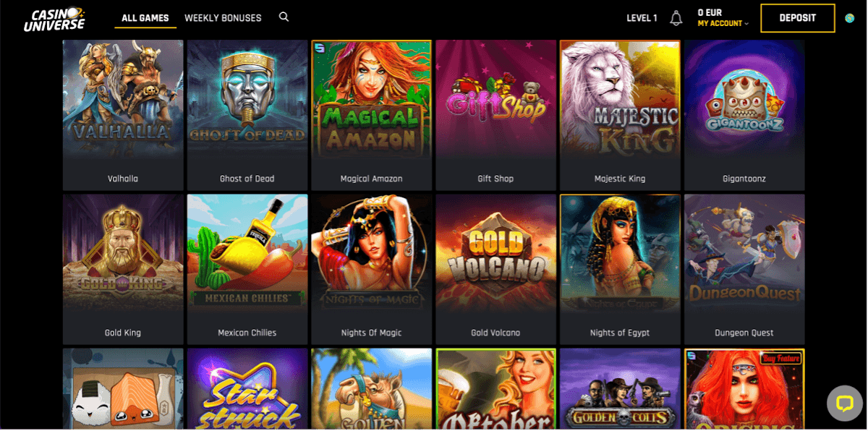Launch the Dungeon Quest game
Viewport: 868px width, 431px height.
coord(744,269)
